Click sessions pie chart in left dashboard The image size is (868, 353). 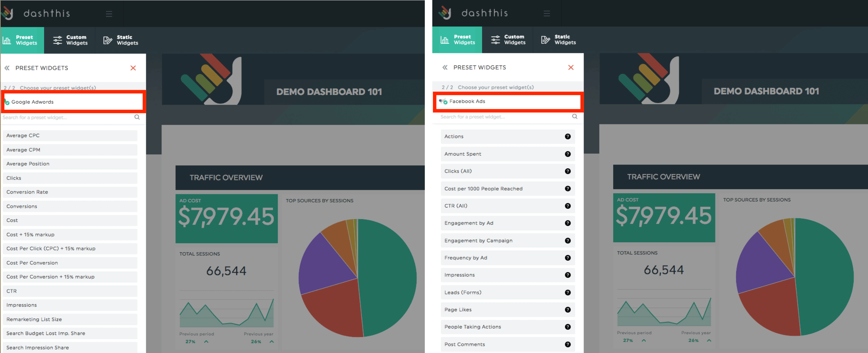[x=358, y=278]
